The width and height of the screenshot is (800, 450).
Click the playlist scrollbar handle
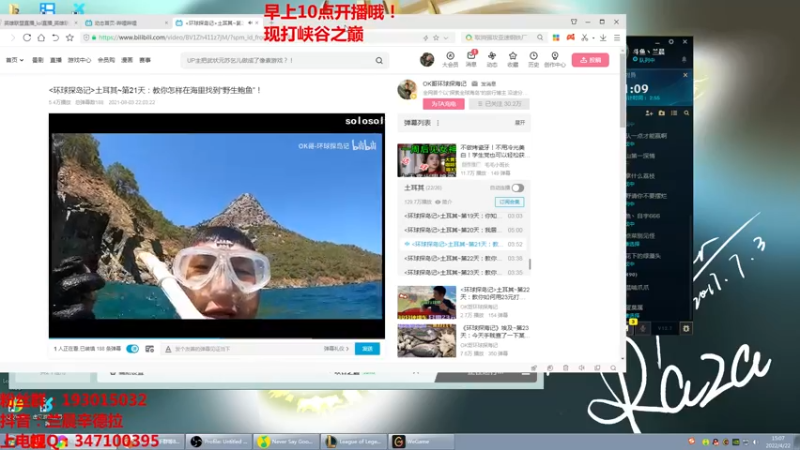pyautogui.click(x=530, y=264)
